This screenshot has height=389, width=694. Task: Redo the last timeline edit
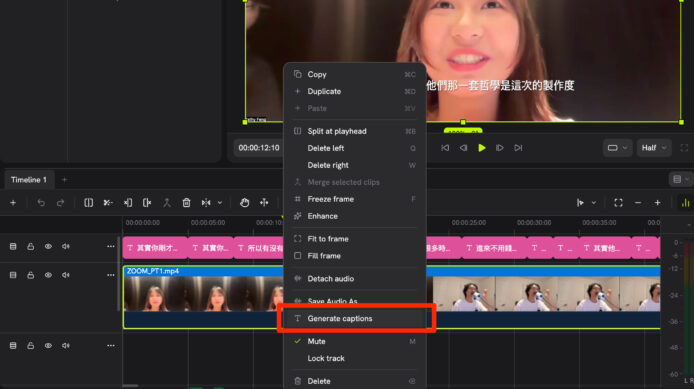[x=60, y=203]
